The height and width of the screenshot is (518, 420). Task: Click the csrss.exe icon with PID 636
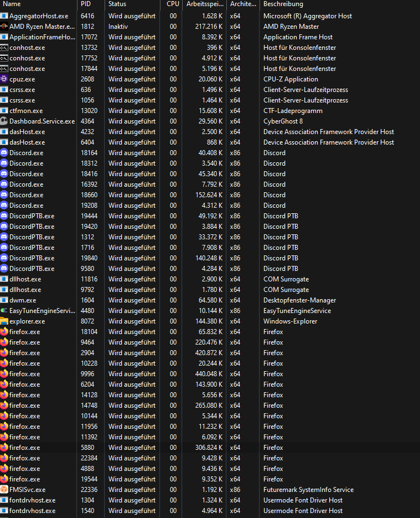point(4,90)
